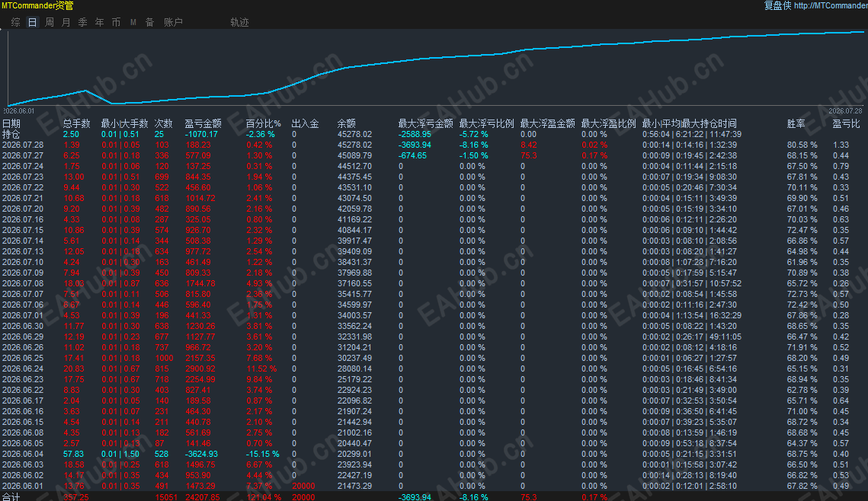This screenshot has width=868, height=501.
Task: Click the 百分比% column header
Action: 264,123
